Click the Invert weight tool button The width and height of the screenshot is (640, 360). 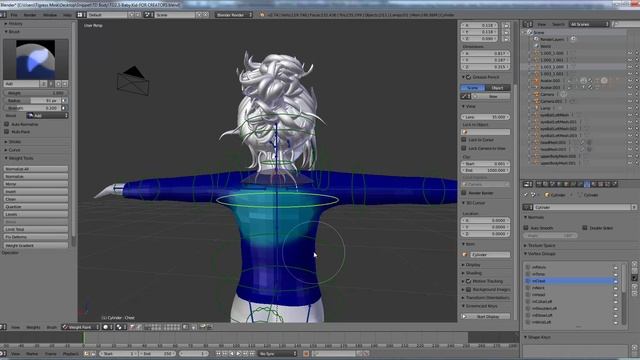[36, 191]
